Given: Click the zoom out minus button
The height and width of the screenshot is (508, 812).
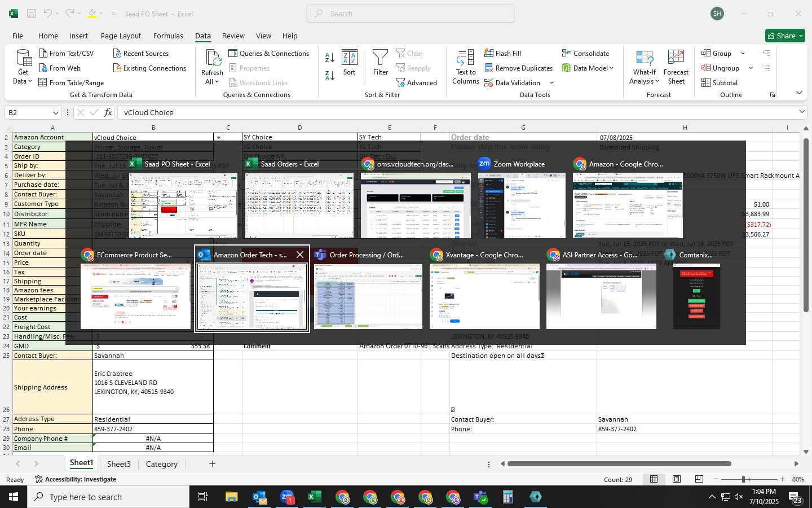Looking at the screenshot, I should [x=716, y=479].
